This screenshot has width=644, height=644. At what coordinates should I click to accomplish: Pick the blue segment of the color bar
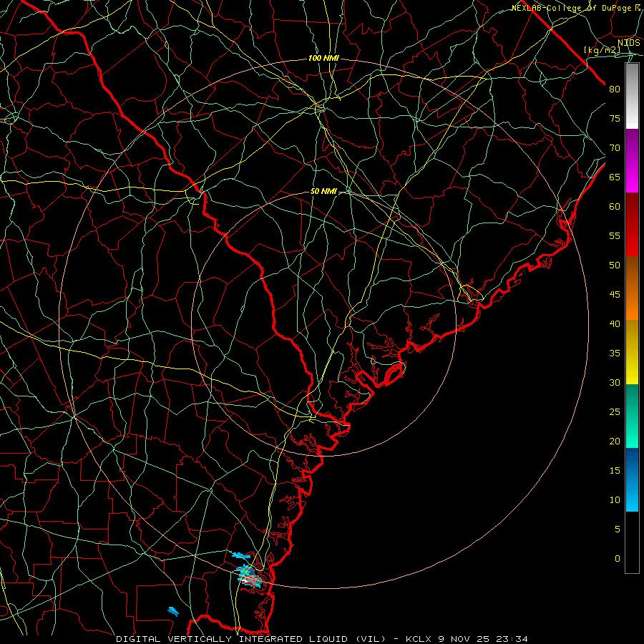coord(632,479)
